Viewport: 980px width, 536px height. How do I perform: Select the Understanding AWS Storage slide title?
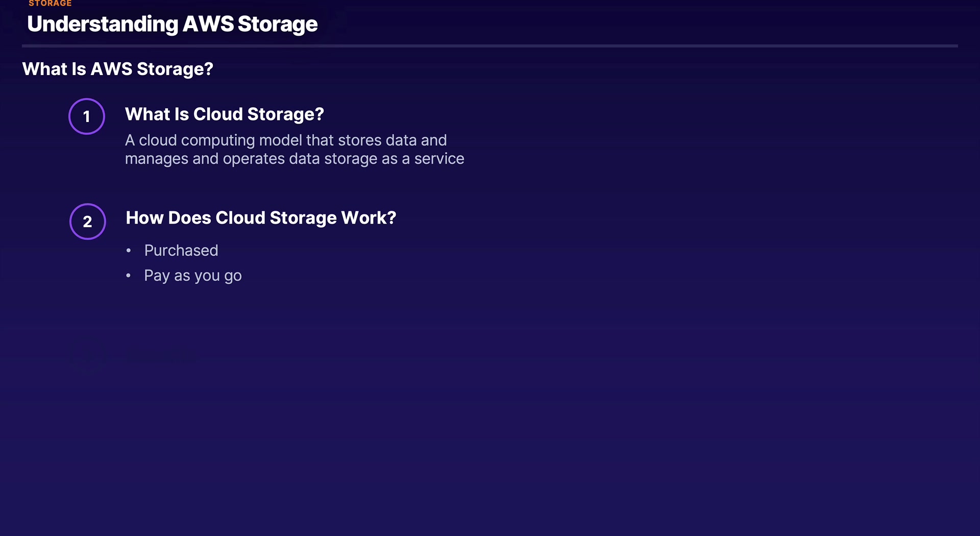pyautogui.click(x=172, y=24)
